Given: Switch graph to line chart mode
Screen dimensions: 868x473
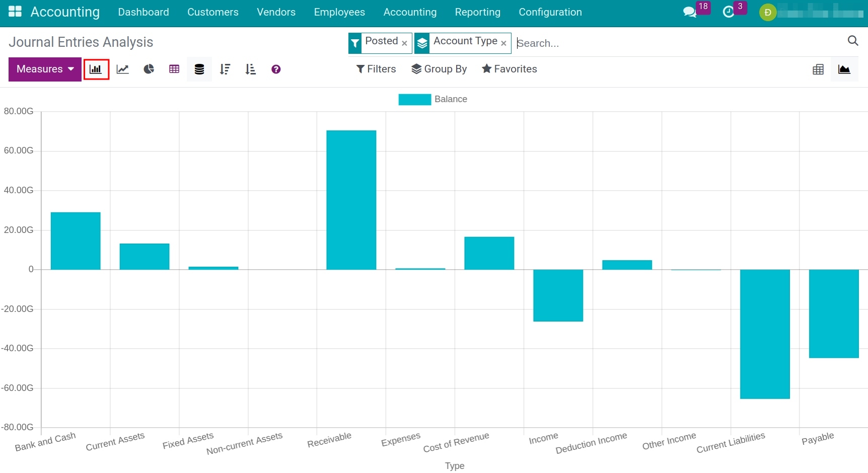Looking at the screenshot, I should point(122,69).
